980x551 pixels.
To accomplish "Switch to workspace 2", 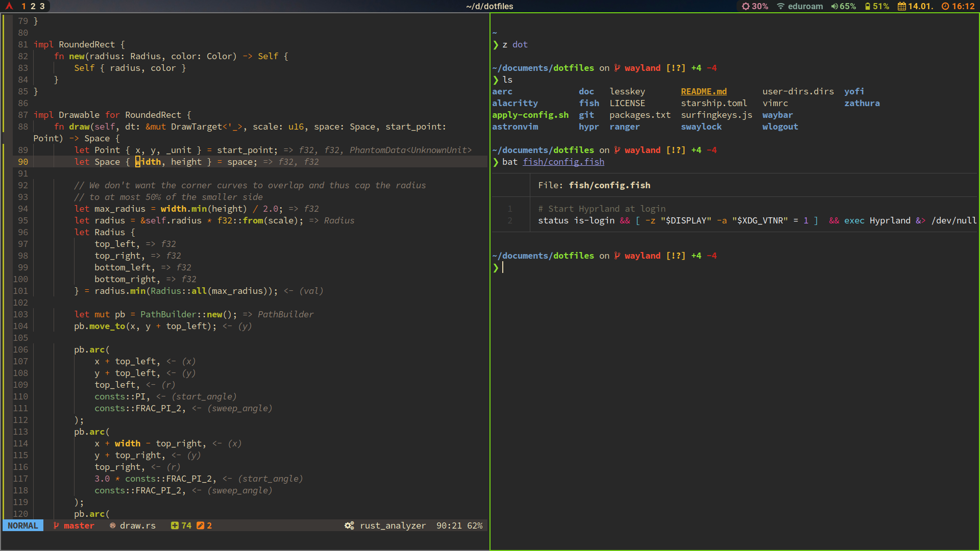I will click(33, 6).
